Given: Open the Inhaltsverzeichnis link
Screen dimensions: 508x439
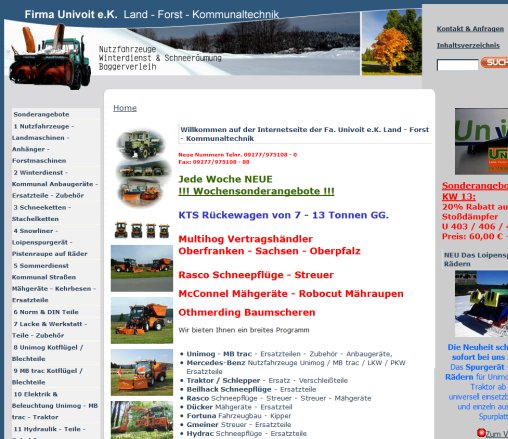Looking at the screenshot, I should click(468, 45).
